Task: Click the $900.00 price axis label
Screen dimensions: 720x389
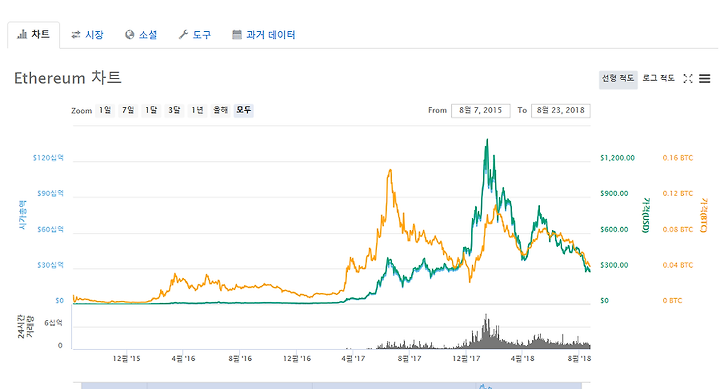Action: coord(614,194)
